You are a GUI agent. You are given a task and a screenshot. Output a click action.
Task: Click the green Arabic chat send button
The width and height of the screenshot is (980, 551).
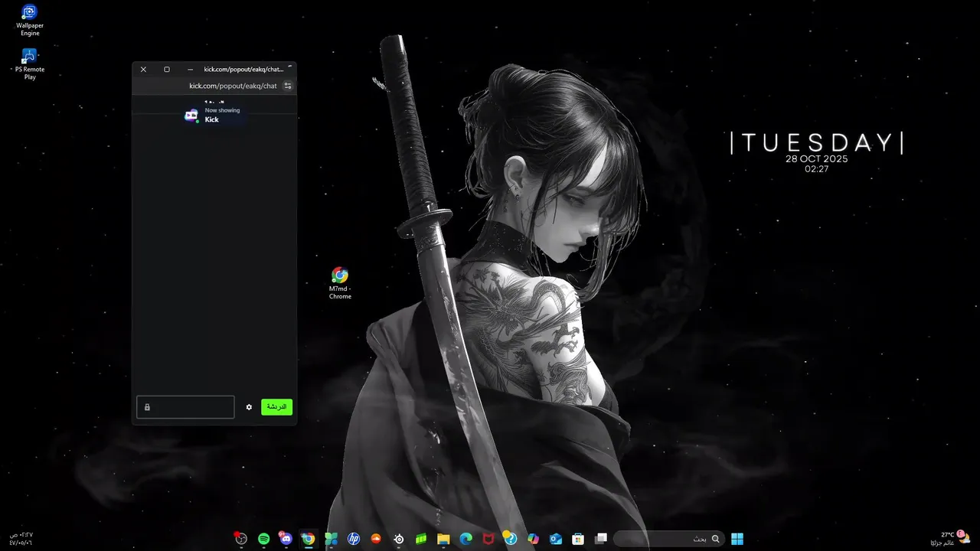276,407
